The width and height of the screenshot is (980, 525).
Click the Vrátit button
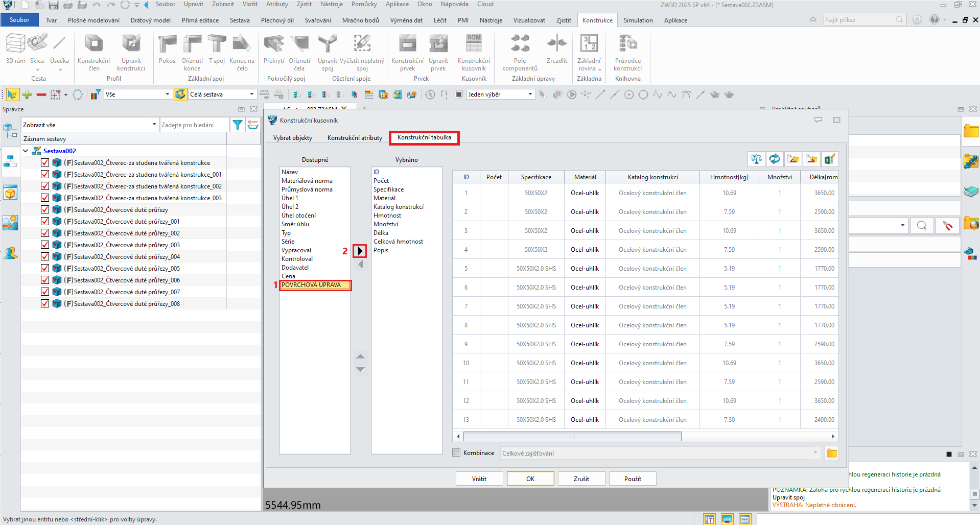[479, 479]
